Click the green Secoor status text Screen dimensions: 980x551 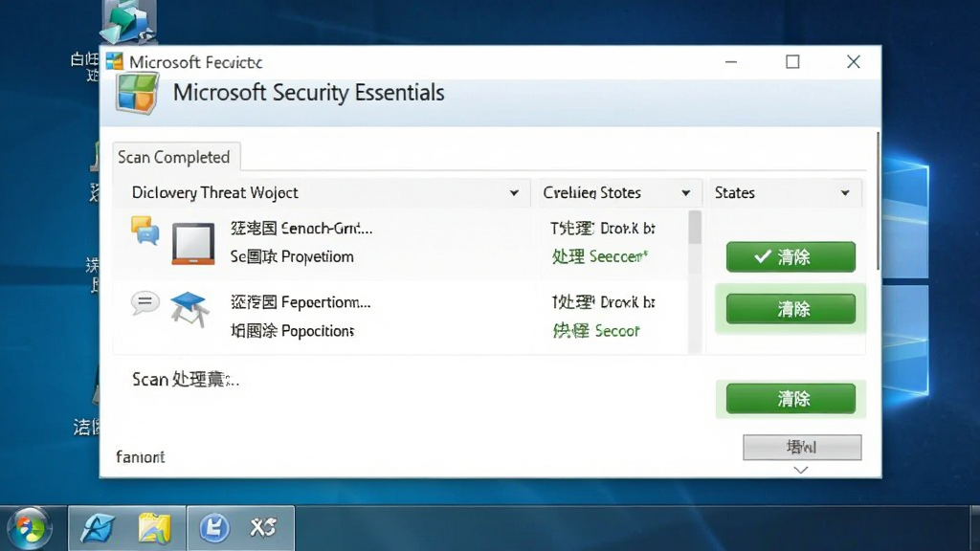pos(595,330)
